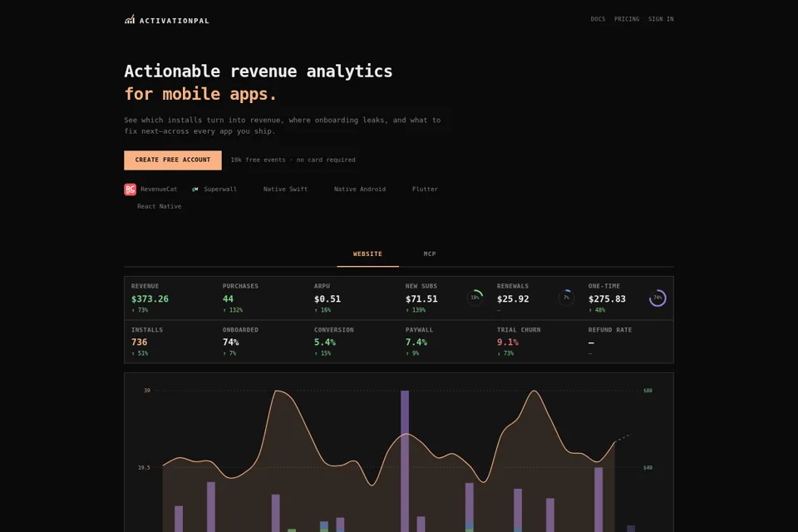Click the One-Time value $275.83

pos(607,299)
